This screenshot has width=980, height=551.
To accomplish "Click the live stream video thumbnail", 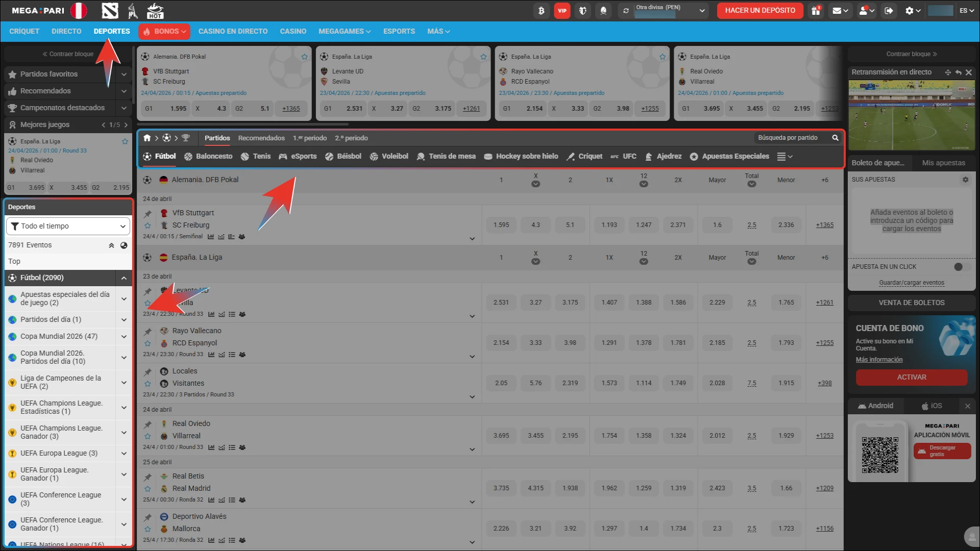I will pyautogui.click(x=911, y=115).
